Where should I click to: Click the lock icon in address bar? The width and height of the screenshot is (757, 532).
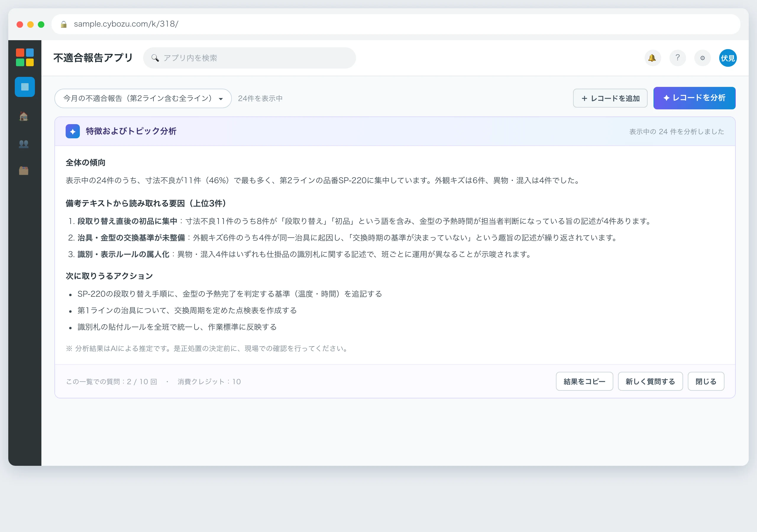coord(64,24)
